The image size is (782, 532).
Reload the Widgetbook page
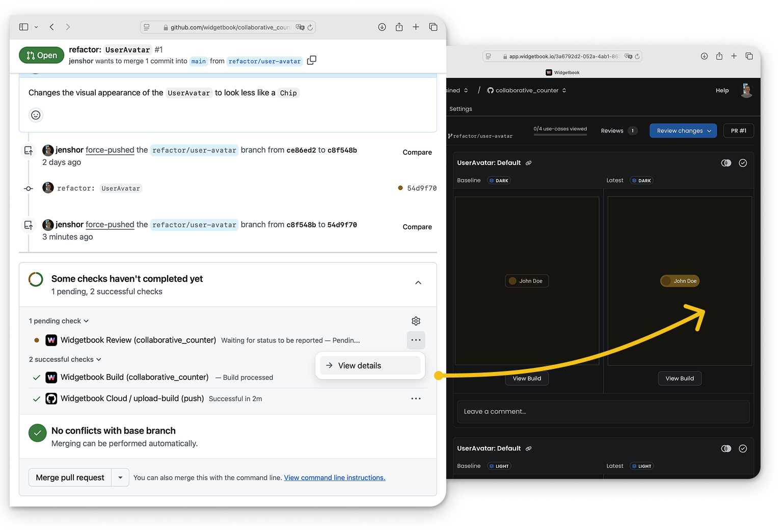637,57
